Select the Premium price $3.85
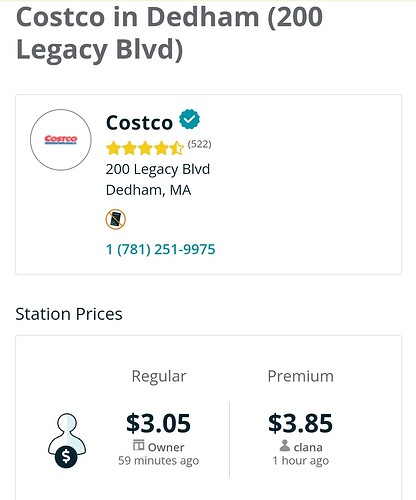 coord(300,423)
